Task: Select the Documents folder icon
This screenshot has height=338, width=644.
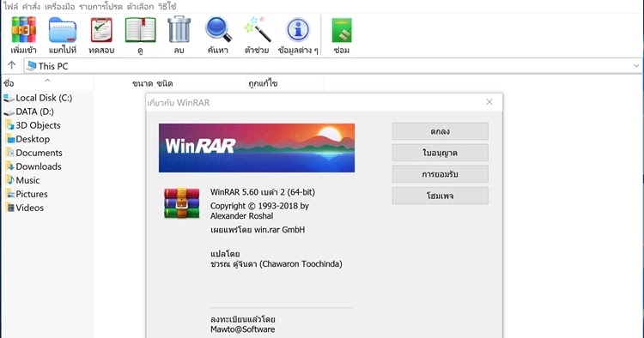Action: coord(9,153)
